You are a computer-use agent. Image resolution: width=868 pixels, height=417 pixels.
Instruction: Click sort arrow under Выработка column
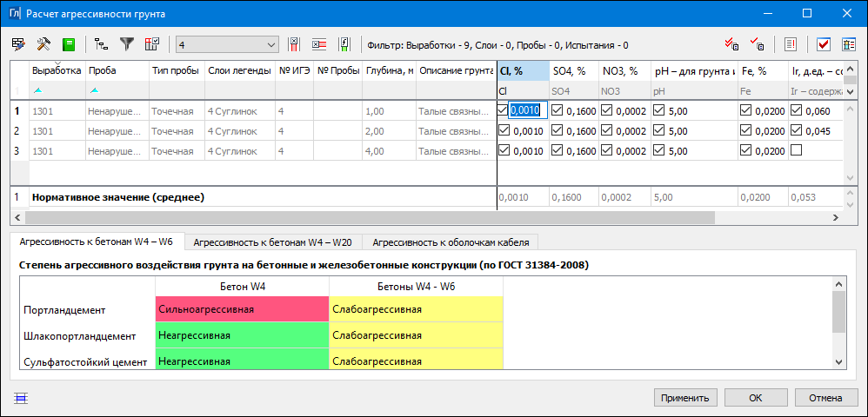coord(37,90)
